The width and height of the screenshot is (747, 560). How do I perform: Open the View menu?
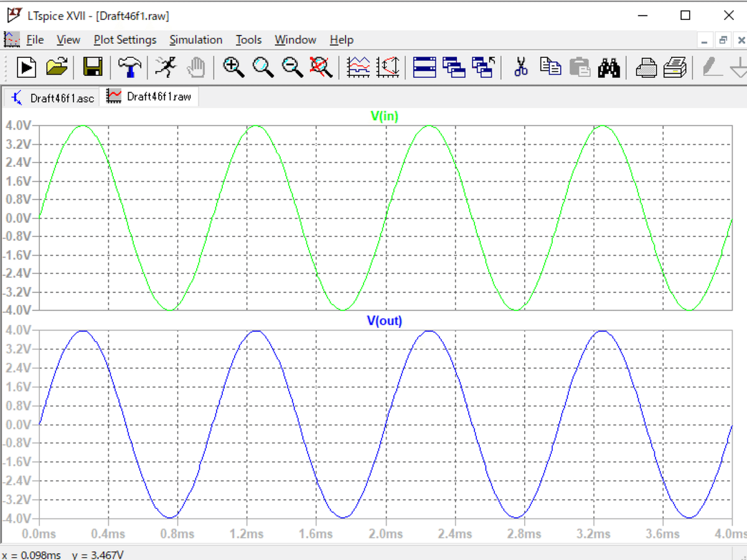tap(68, 40)
